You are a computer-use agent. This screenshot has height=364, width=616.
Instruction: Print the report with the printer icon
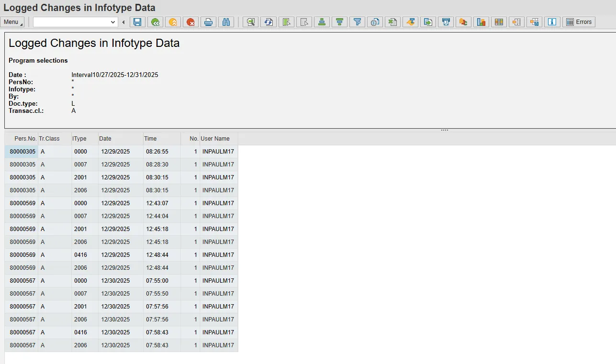(x=208, y=22)
